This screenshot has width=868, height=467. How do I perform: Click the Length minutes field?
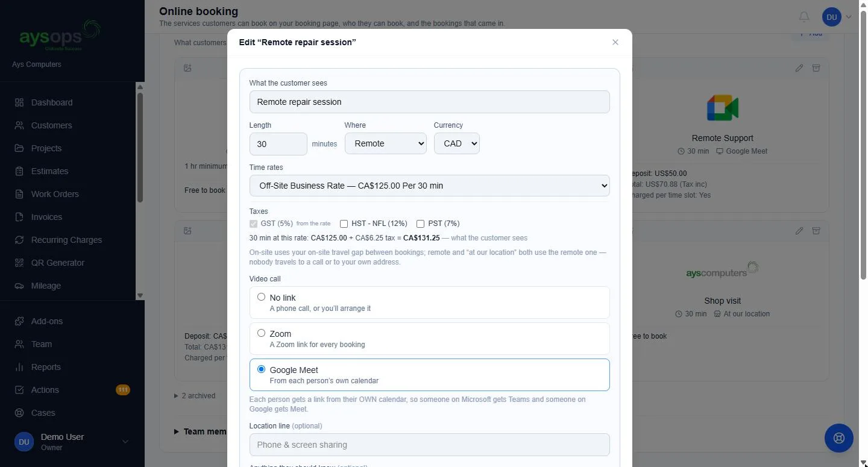click(278, 144)
